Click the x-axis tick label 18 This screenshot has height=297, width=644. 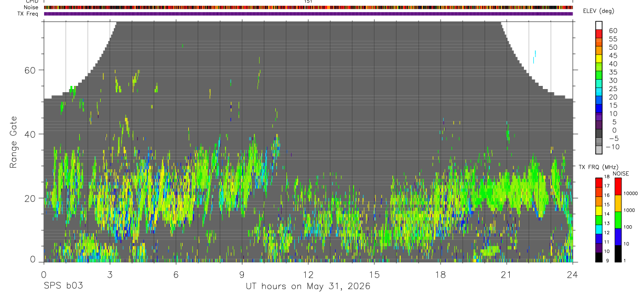(441, 274)
